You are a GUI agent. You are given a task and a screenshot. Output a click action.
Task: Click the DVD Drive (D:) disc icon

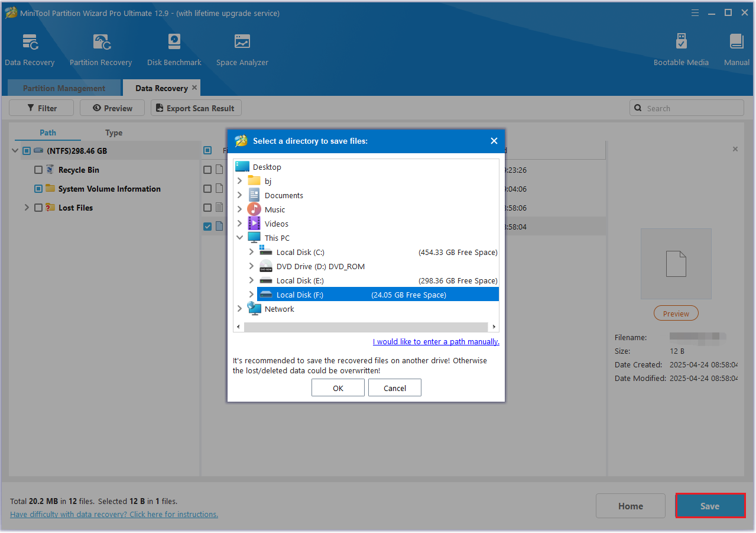point(266,266)
